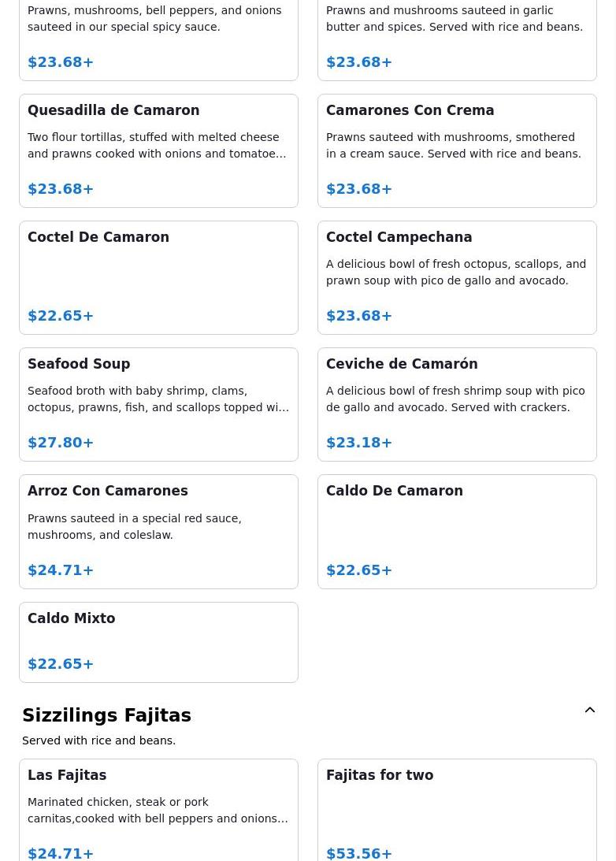This screenshot has height=861, width=616.
Task: Open the Quesadilla de Camaron item
Action: pyautogui.click(x=158, y=151)
